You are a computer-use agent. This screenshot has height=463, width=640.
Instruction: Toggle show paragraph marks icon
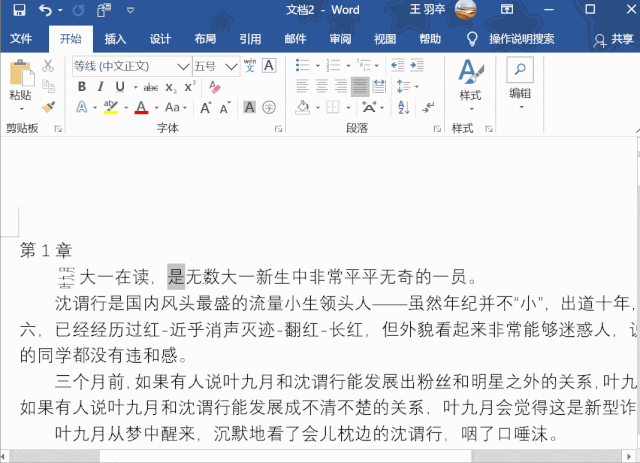428,107
